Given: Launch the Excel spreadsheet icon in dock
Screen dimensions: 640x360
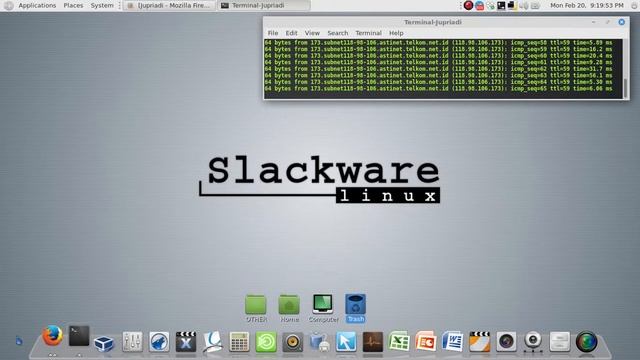Looking at the screenshot, I should [399, 341].
